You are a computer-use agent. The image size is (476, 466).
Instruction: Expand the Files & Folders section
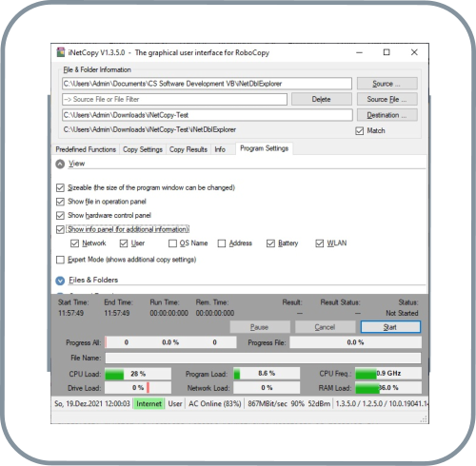coord(60,281)
